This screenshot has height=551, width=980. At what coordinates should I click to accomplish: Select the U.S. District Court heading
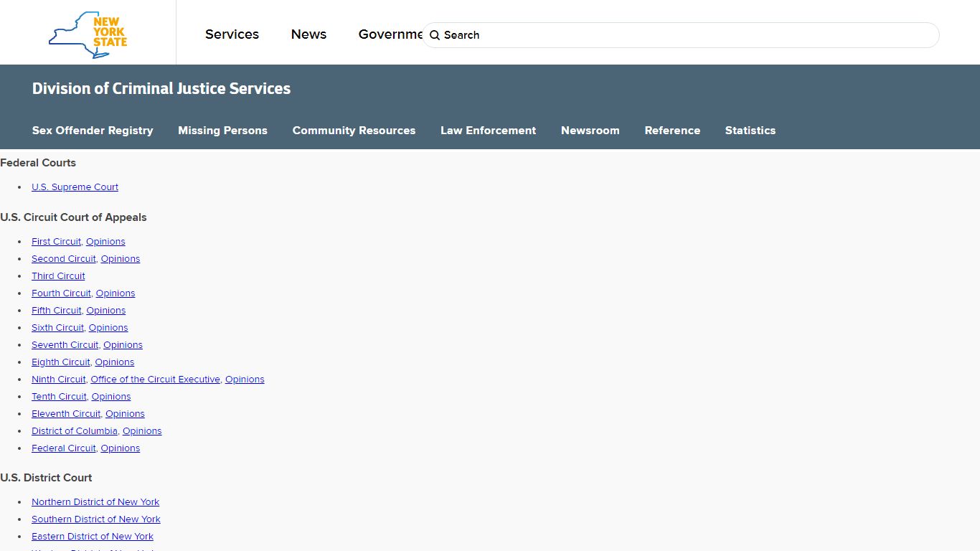46,478
